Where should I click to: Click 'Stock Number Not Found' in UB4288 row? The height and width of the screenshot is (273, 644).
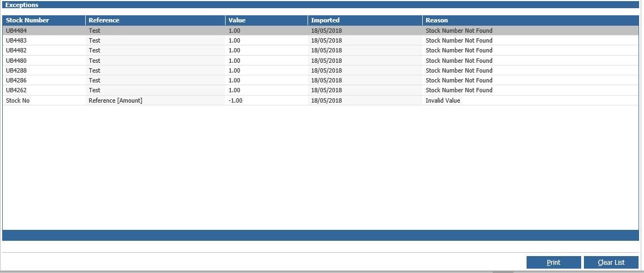coord(459,70)
